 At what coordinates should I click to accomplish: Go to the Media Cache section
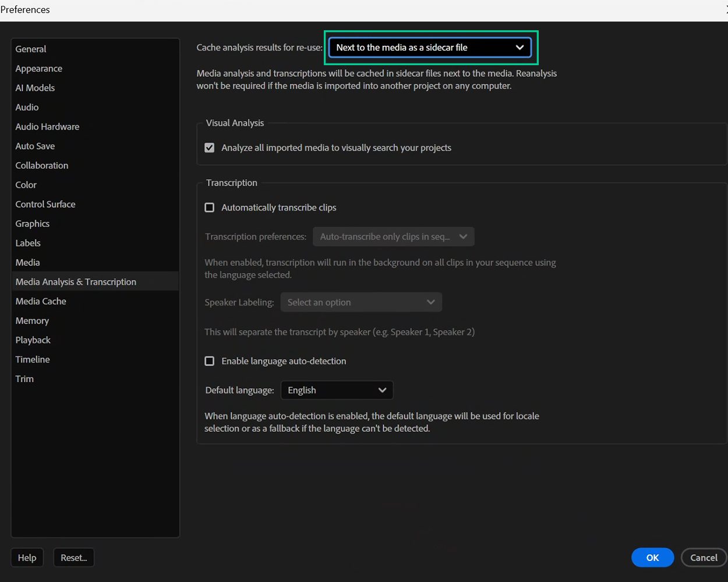pos(40,301)
